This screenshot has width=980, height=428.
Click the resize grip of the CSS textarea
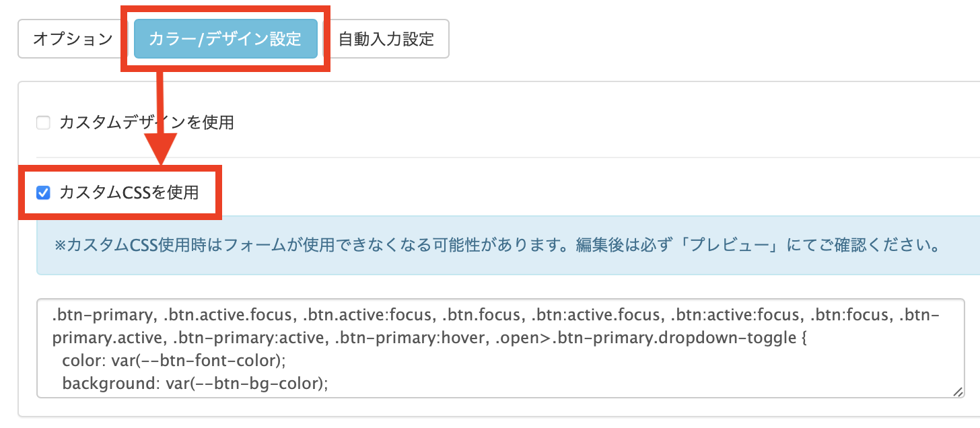point(956,391)
